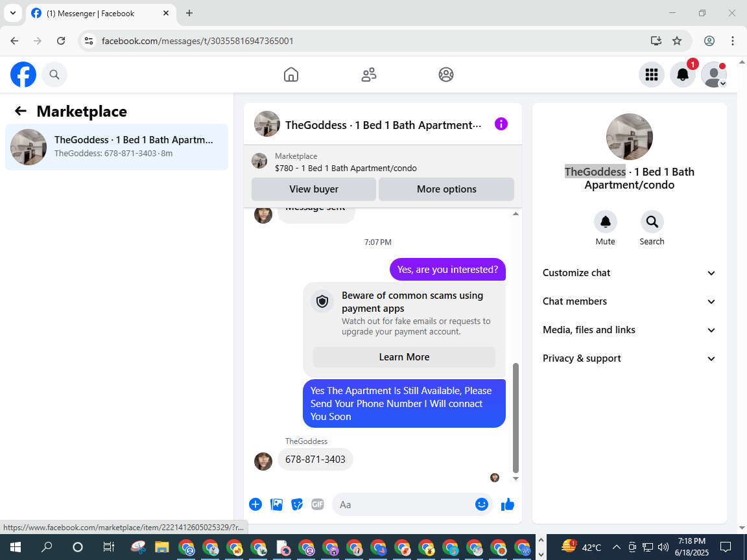Open Windows notification center icon

(726, 546)
